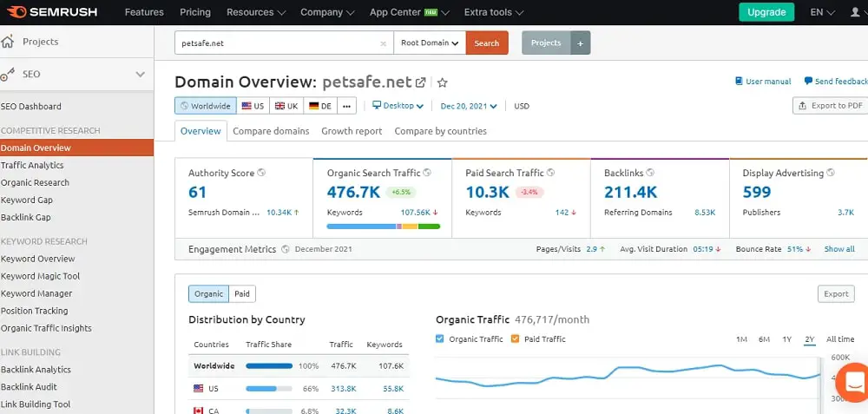868x414 pixels.
Task: Click Show all engagement metrics link
Action: pyautogui.click(x=839, y=249)
